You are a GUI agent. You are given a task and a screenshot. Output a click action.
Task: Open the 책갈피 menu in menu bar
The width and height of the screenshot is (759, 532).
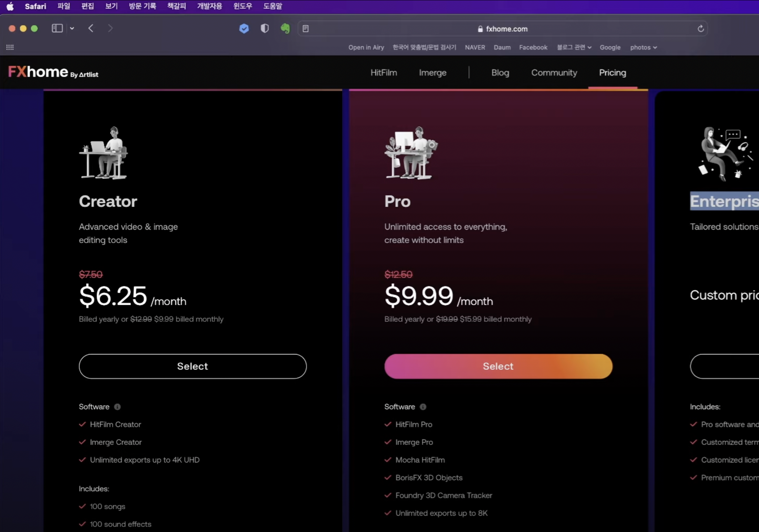[x=177, y=6]
